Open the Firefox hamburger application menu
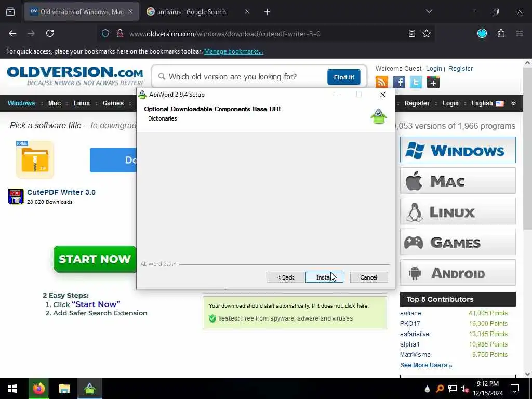The height and width of the screenshot is (399, 532). point(520,33)
